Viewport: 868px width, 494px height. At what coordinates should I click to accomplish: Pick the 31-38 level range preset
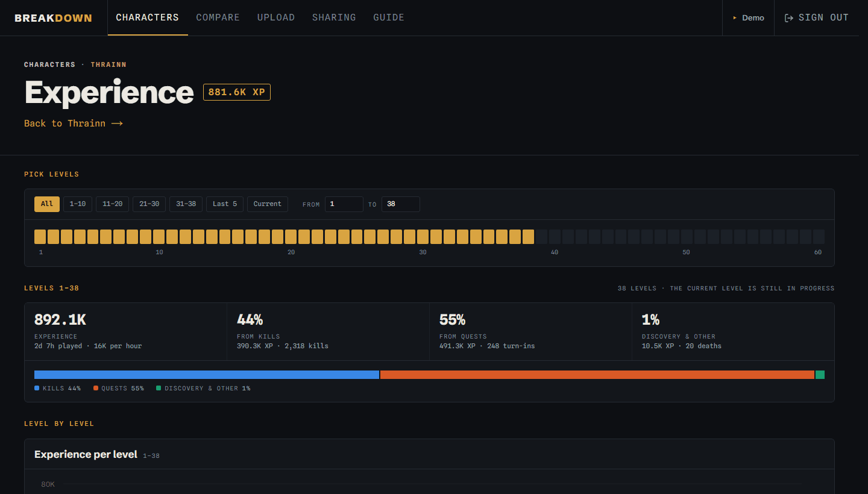coord(186,204)
